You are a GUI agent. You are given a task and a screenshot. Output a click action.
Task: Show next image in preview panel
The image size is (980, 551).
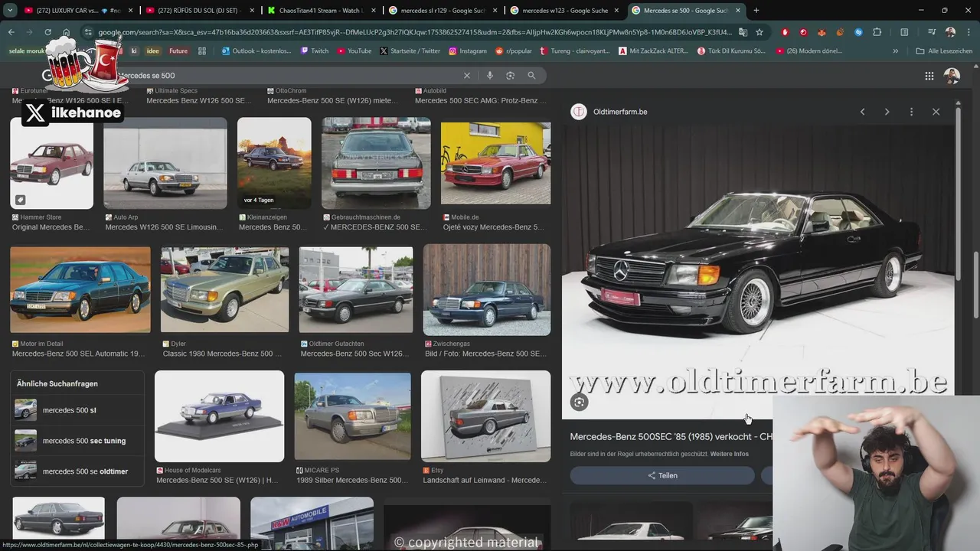(x=887, y=112)
